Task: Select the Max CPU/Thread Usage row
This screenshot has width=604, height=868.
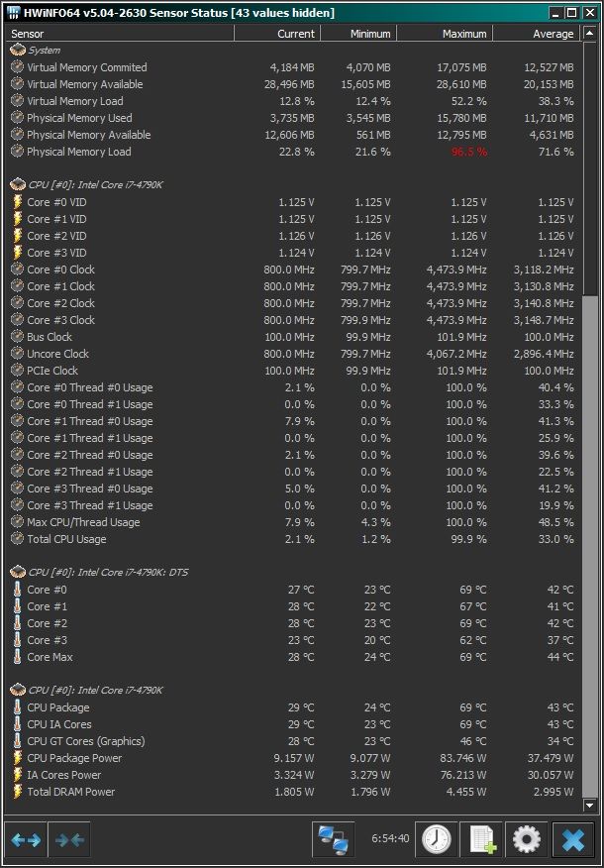Action: click(x=293, y=522)
